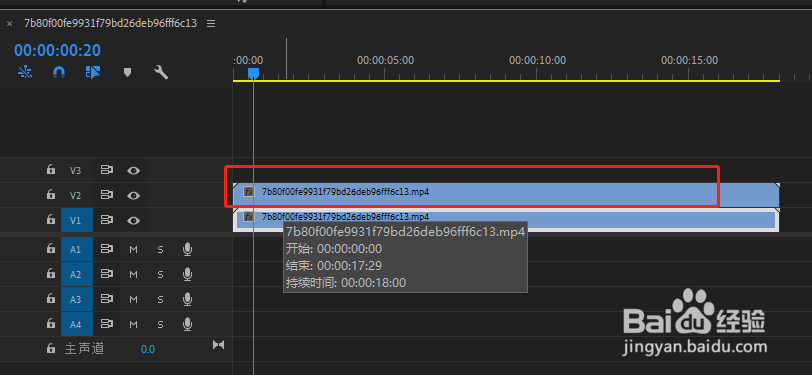The height and width of the screenshot is (375, 812).
Task: Toggle lock on track A1
Action: pos(50,249)
